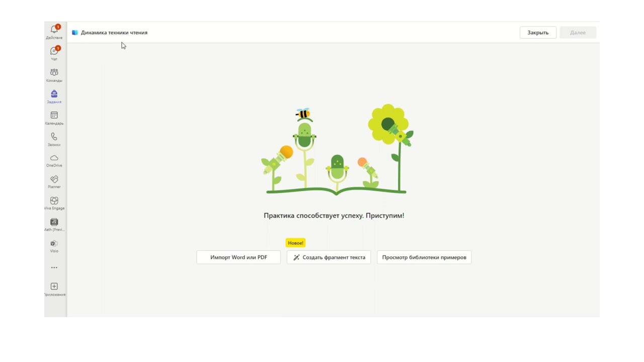
Task: Click the Reading Progress book icon in header
Action: tap(75, 33)
